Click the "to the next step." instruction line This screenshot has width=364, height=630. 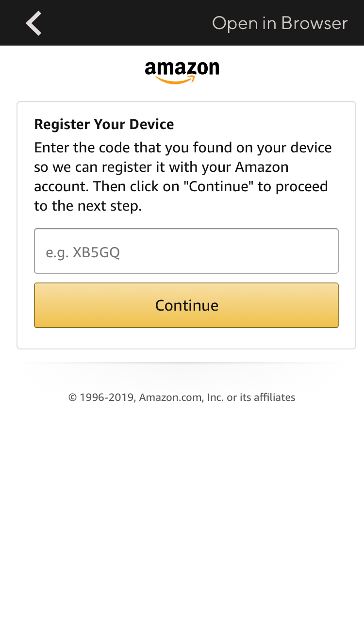(x=88, y=206)
